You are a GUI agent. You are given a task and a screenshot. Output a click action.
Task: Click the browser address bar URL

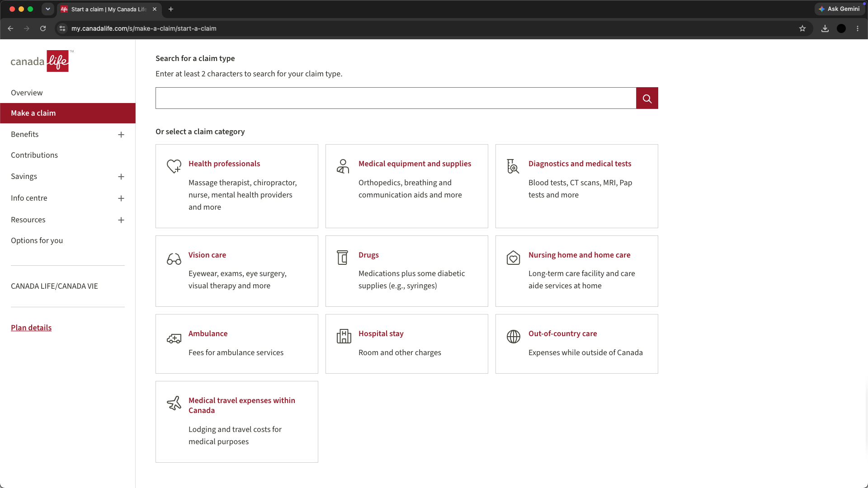pos(144,28)
